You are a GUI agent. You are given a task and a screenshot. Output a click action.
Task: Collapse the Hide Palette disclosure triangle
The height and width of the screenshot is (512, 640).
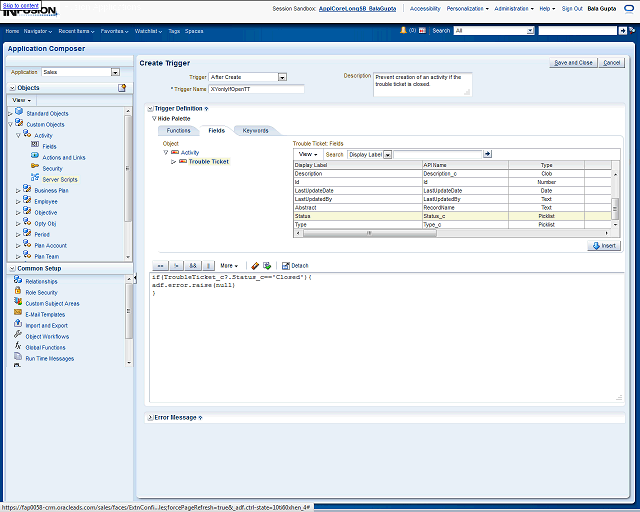(154, 118)
